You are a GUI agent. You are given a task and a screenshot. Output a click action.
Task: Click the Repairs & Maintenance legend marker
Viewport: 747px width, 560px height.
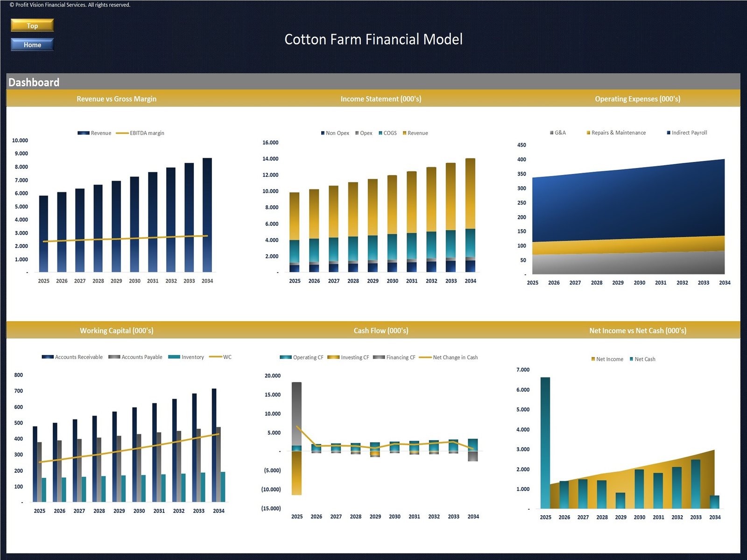pos(588,133)
